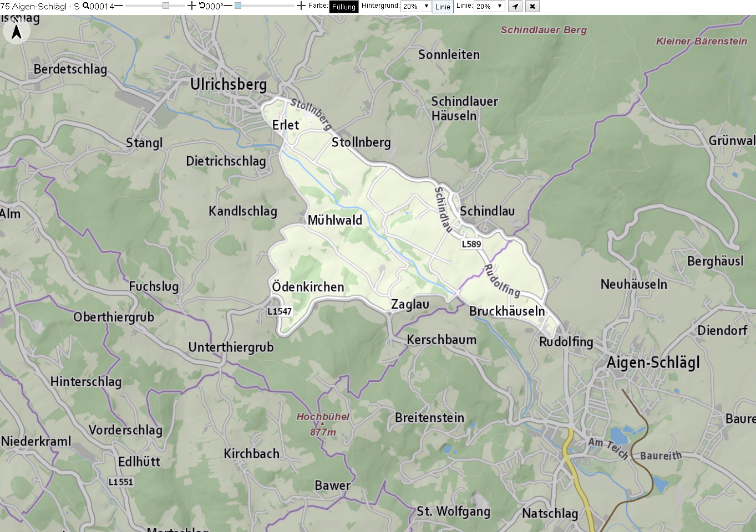Click the zoom in plus sign
This screenshot has width=756, height=532.
[192, 6]
